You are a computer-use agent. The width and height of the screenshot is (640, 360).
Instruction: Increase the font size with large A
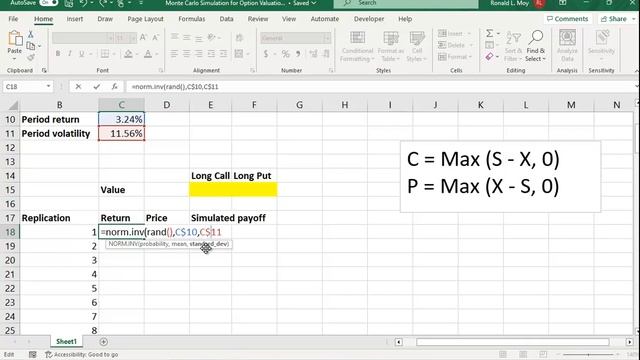click(143, 38)
